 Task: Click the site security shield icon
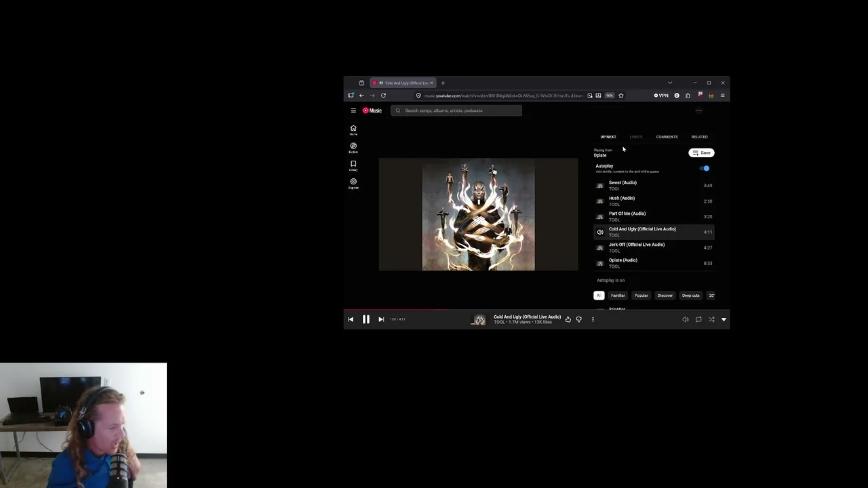point(418,96)
